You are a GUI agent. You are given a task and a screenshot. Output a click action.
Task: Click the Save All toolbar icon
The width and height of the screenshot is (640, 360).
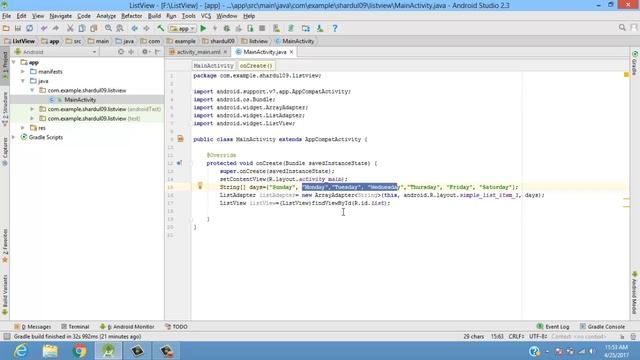point(18,28)
